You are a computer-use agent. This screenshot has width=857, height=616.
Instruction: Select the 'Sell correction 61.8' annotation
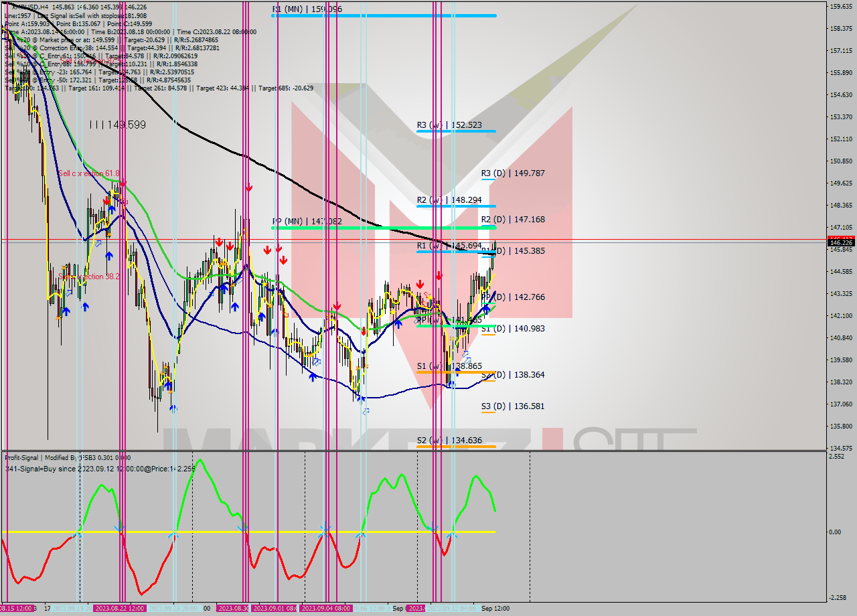tap(89, 173)
